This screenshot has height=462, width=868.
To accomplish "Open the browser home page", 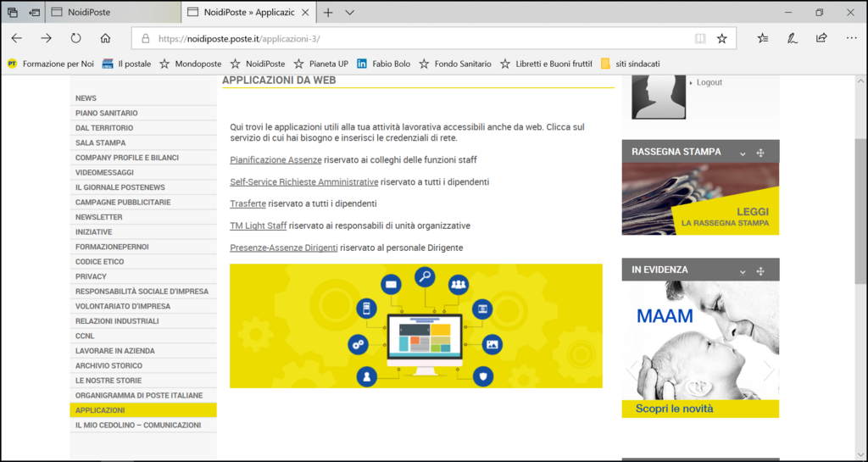I will [x=105, y=38].
